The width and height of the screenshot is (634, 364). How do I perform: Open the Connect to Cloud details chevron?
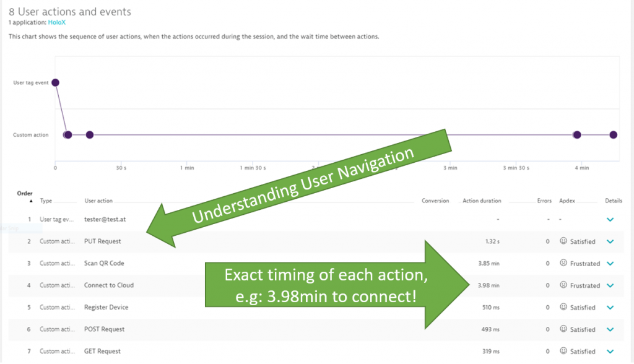tap(610, 285)
